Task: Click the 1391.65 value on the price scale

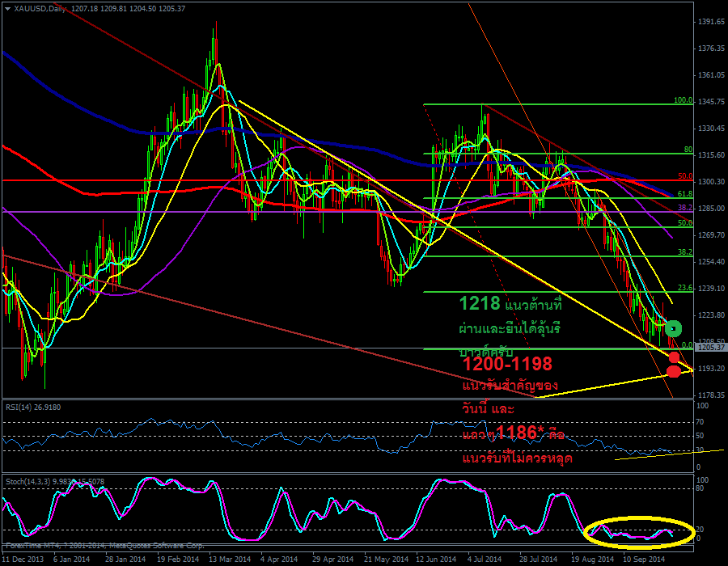Action: tap(711, 22)
